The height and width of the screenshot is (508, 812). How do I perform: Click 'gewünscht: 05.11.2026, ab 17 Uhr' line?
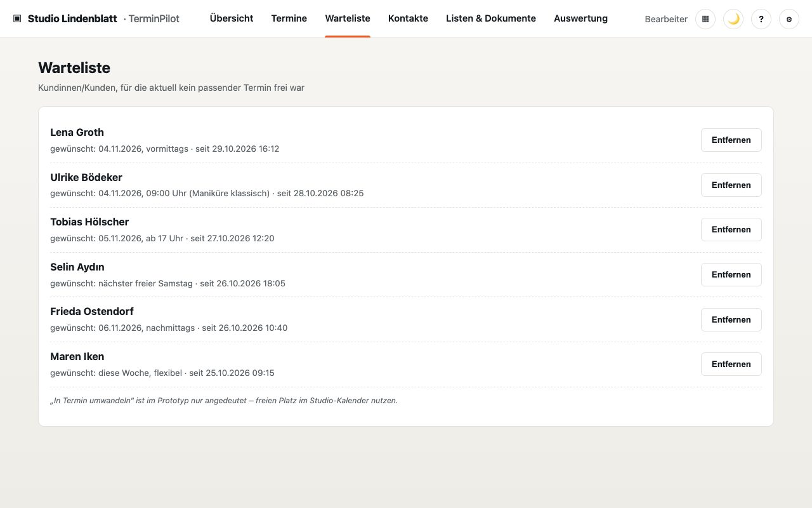[162, 238]
